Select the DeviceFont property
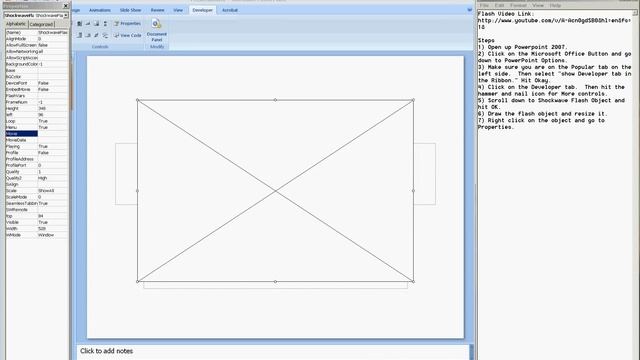Viewport: 640px width, 360px height. pos(37,83)
